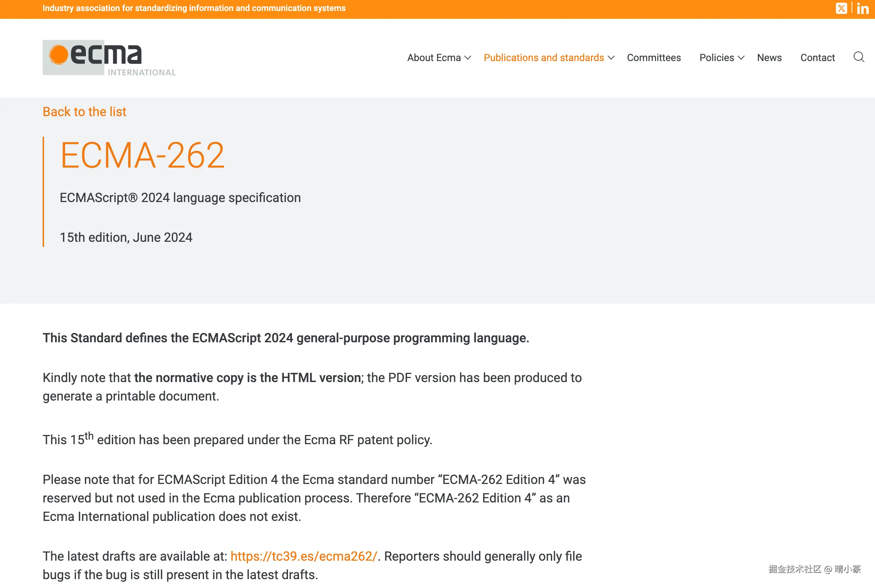Open the tc39.es/ecma262 drafts link
Screen dimensions: 875x588
pos(303,556)
